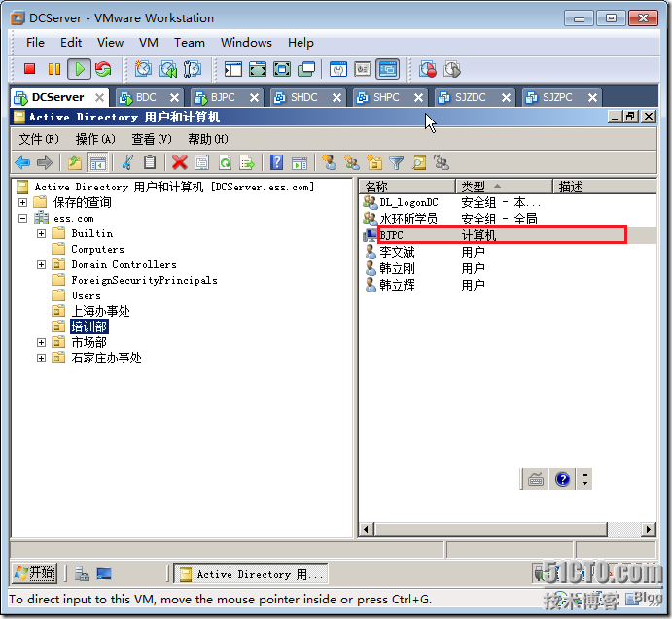This screenshot has width=672, height=619.
Task: Click the Unity mode icon
Action: pos(307,69)
